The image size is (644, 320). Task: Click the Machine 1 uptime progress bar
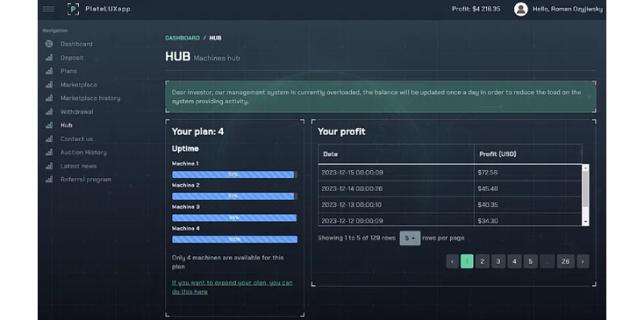[x=234, y=174]
